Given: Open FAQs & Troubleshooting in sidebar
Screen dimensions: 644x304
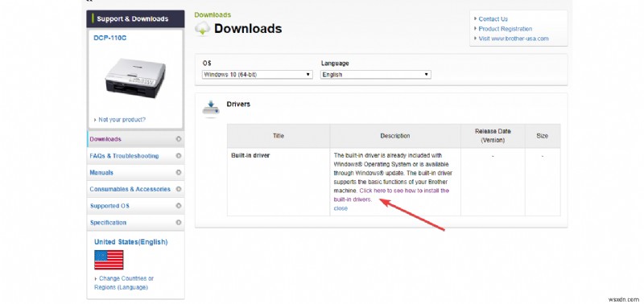Looking at the screenshot, I should pyautogui.click(x=135, y=156).
